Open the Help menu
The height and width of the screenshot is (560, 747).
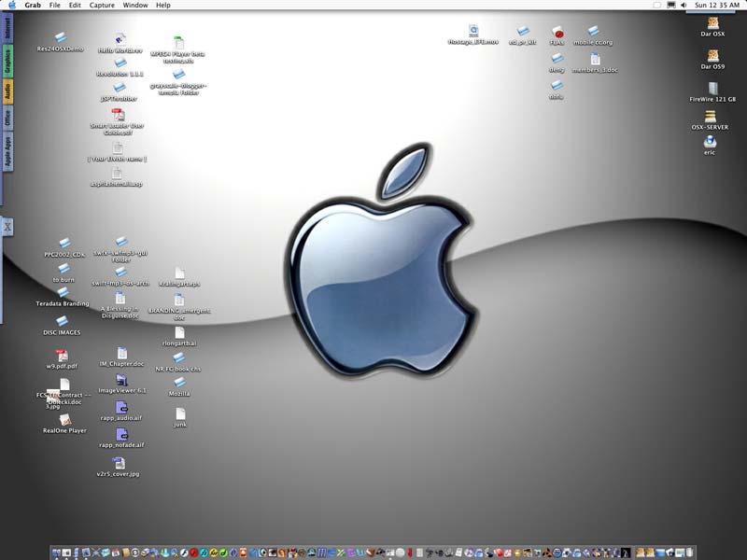tap(162, 6)
